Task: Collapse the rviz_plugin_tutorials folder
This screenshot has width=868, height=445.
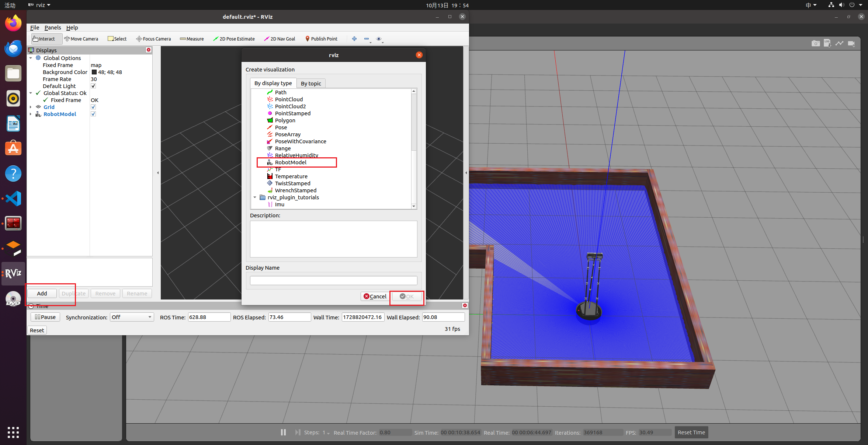Action: pos(255,197)
